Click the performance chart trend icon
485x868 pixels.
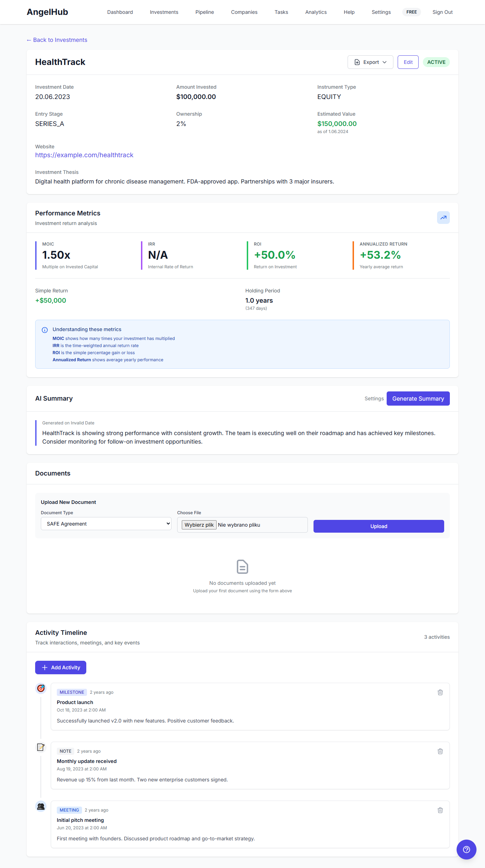pos(443,218)
